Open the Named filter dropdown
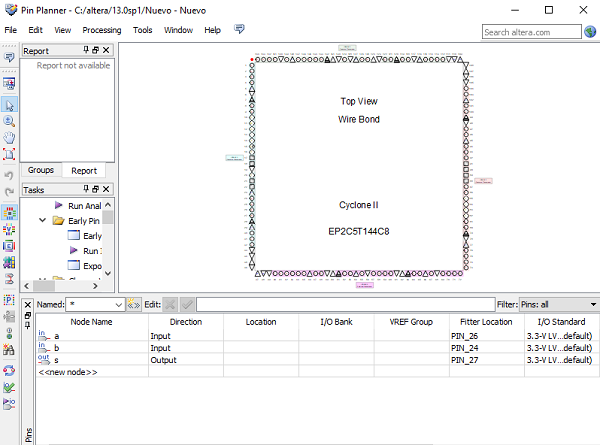This screenshot has width=600, height=445. (119, 305)
